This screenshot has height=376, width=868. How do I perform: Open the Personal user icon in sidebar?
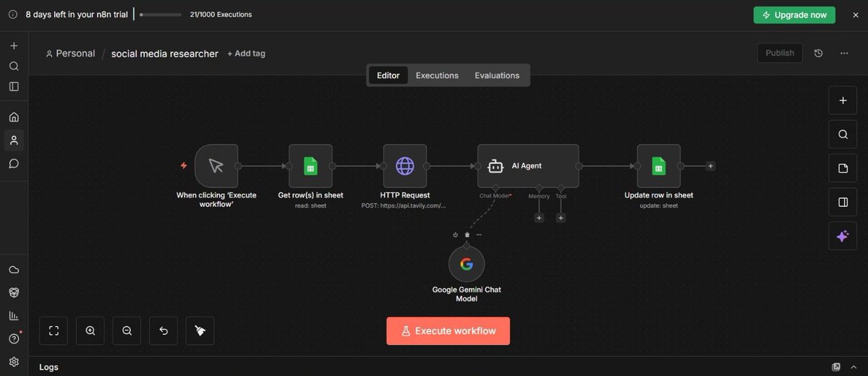click(14, 140)
